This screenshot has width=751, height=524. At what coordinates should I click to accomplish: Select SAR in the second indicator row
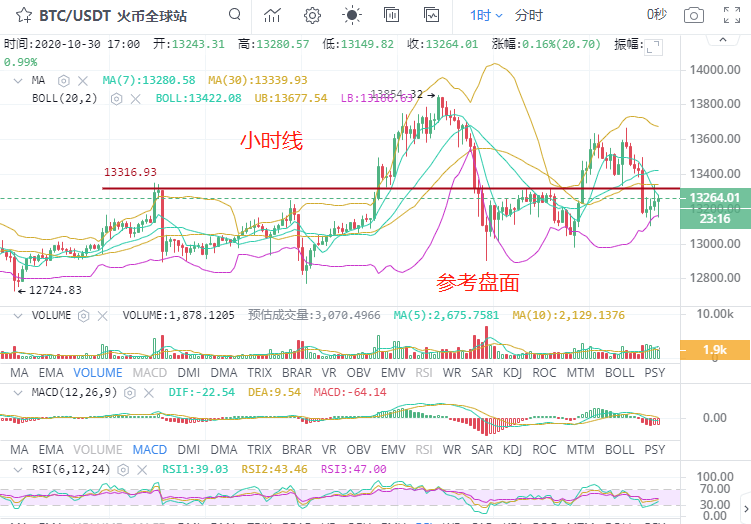pos(482,450)
